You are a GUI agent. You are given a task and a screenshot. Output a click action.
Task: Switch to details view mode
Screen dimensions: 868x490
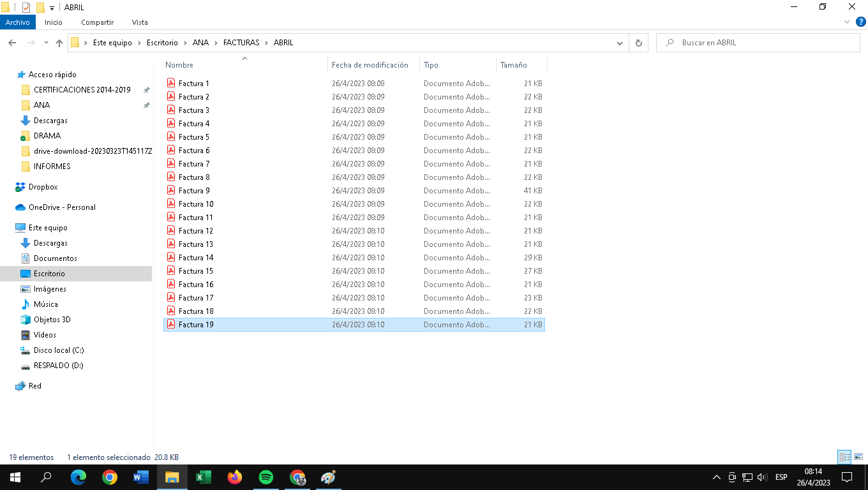844,457
